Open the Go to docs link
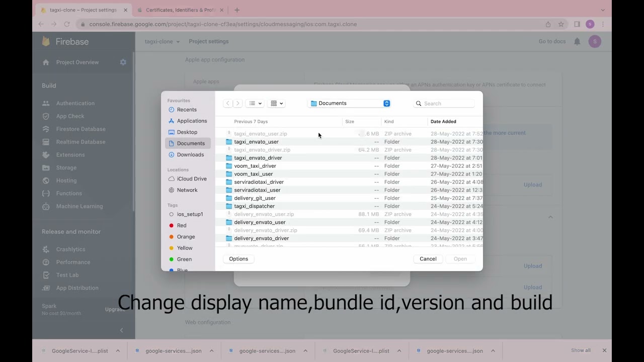Image resolution: width=644 pixels, height=362 pixels. [552, 42]
